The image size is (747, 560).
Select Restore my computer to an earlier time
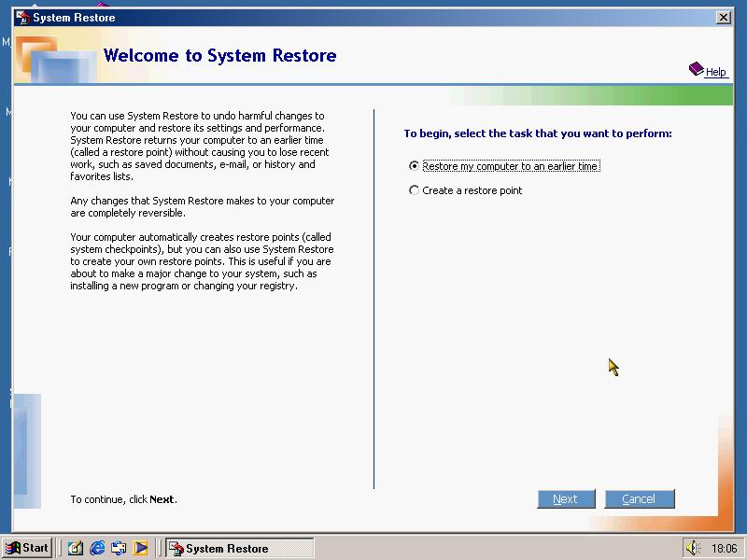[x=415, y=166]
